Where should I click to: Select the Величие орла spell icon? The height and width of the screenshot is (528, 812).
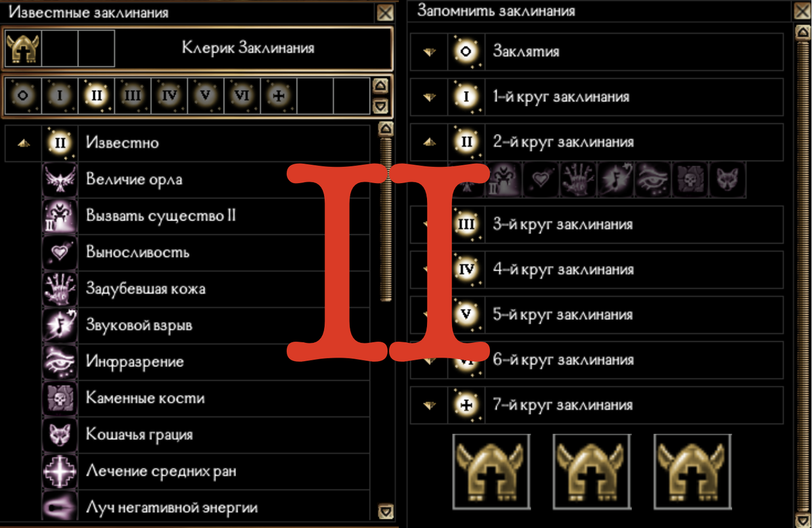(x=60, y=180)
